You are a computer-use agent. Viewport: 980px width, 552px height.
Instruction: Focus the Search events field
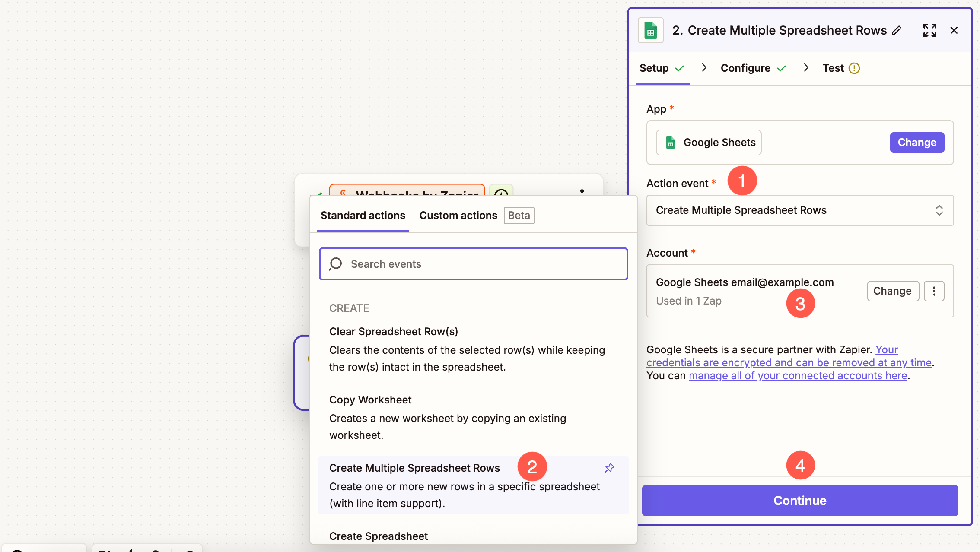pyautogui.click(x=473, y=264)
